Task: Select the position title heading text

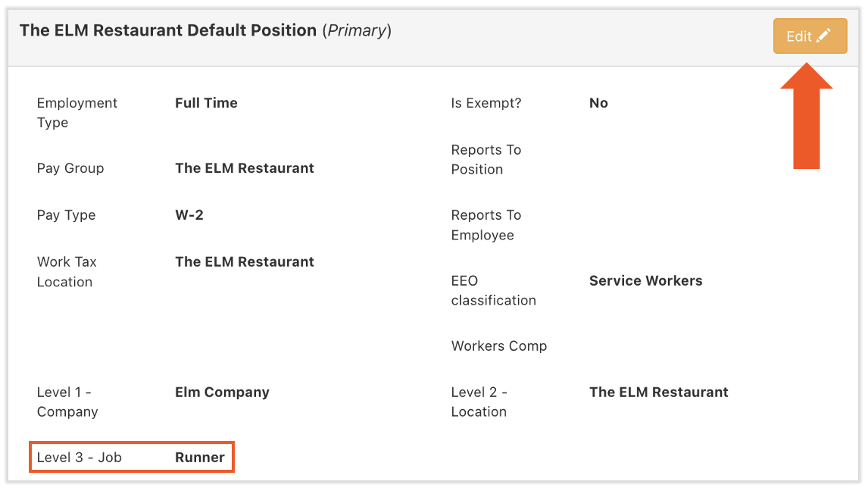Action: click(x=168, y=31)
